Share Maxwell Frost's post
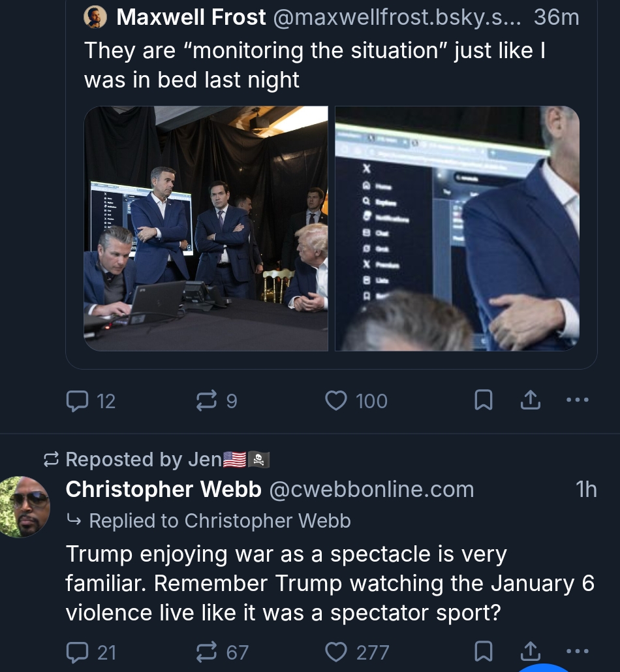 pyautogui.click(x=531, y=400)
